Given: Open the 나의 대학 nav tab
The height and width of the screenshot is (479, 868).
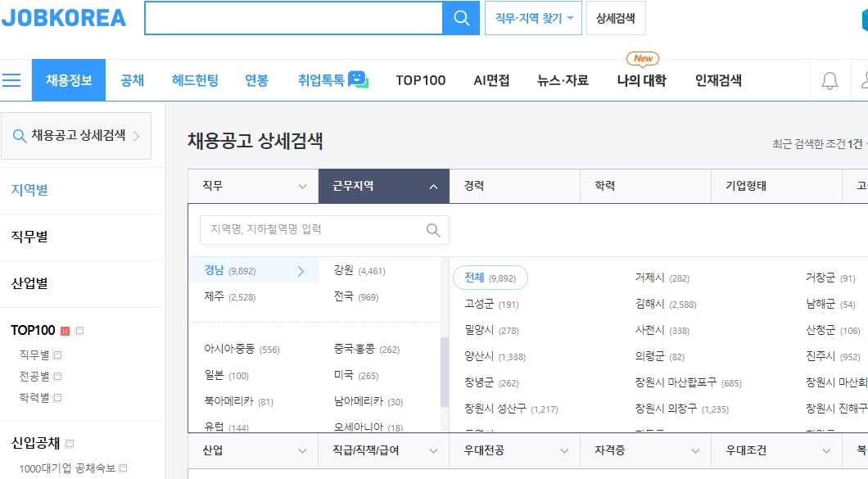Looking at the screenshot, I should (642, 81).
